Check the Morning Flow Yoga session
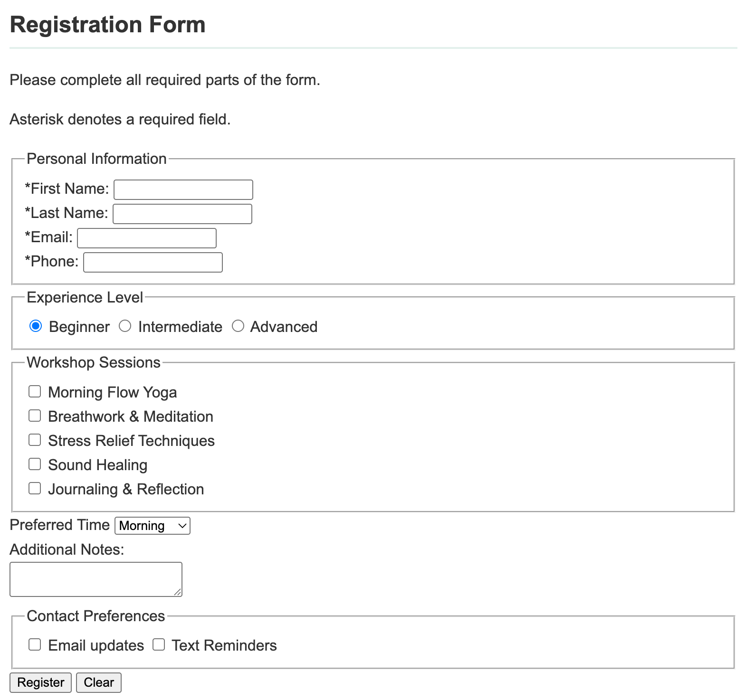745x700 pixels. [35, 391]
